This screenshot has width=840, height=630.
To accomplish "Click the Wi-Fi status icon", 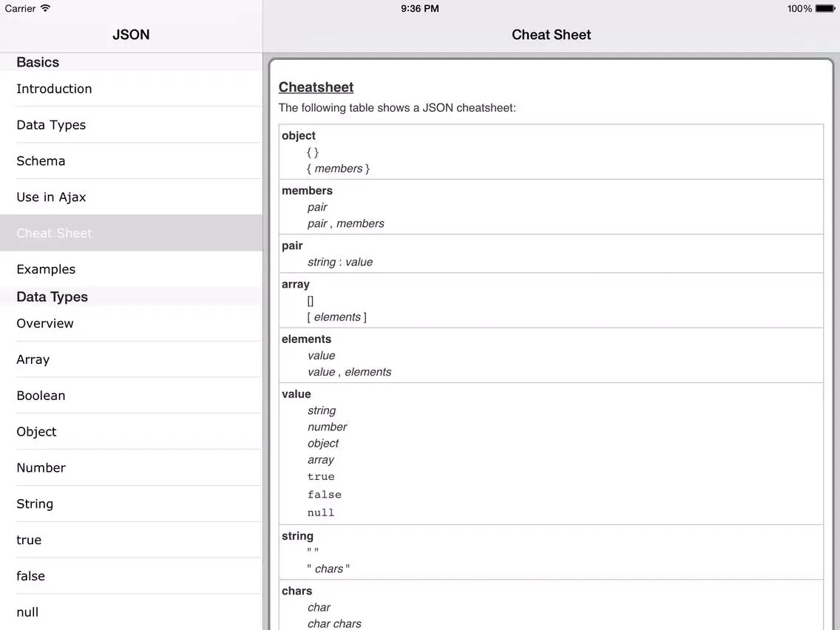I will [x=46, y=8].
